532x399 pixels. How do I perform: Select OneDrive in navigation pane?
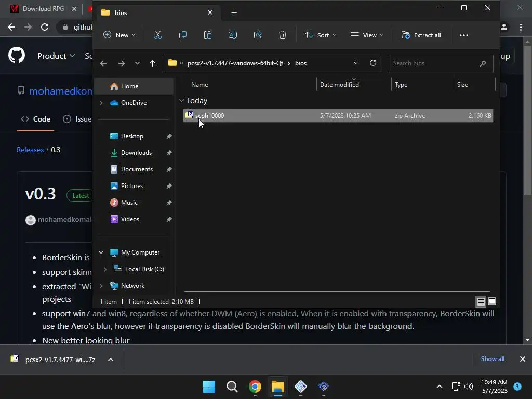pyautogui.click(x=134, y=103)
